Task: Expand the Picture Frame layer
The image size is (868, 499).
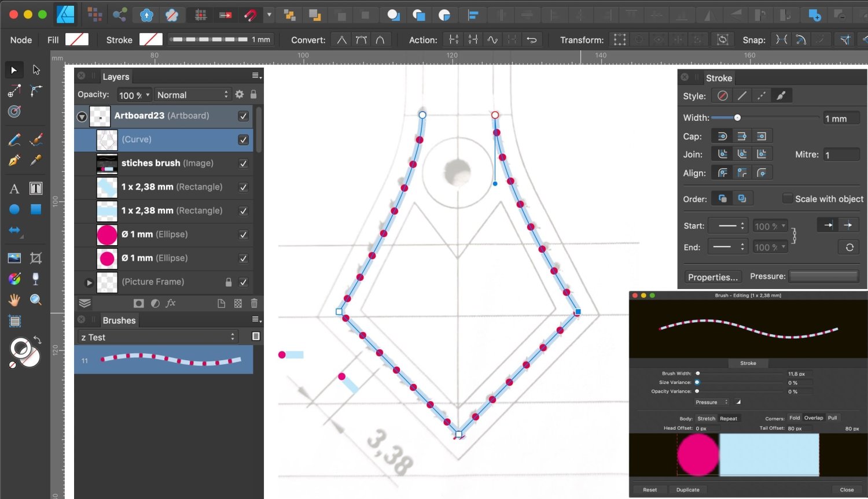Action: coord(89,283)
